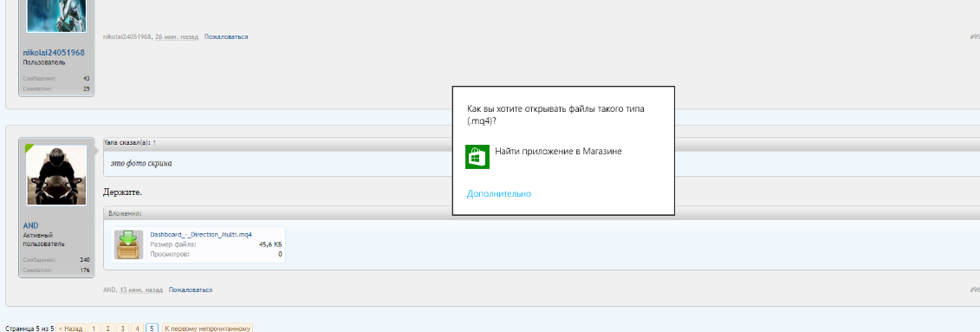Click К первому непрочитанному button
The width and height of the screenshot is (980, 332).
(x=207, y=329)
